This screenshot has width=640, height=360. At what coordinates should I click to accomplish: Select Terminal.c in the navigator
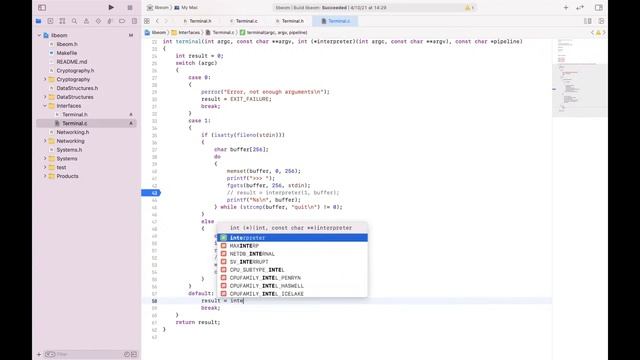click(87, 123)
